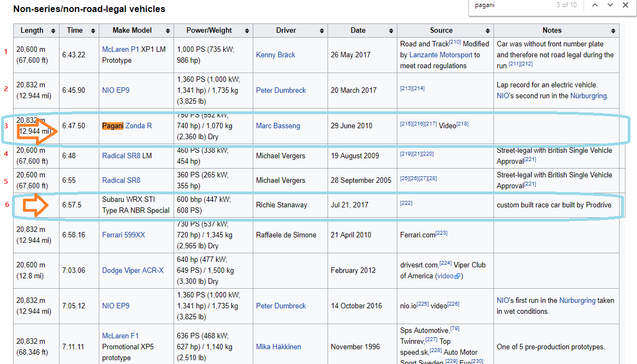The image size is (637, 364).
Task: Open the McLaren P1 link
Action: click(x=120, y=49)
